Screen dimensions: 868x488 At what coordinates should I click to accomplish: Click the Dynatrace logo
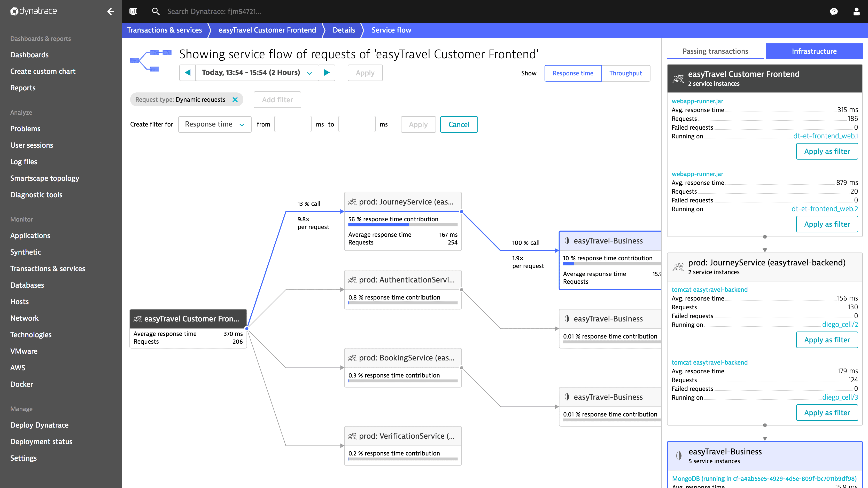click(33, 11)
